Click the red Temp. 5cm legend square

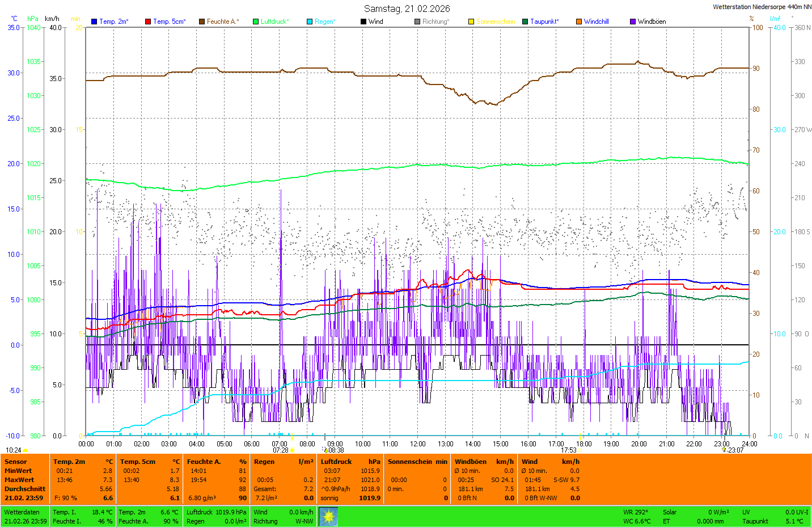click(148, 22)
